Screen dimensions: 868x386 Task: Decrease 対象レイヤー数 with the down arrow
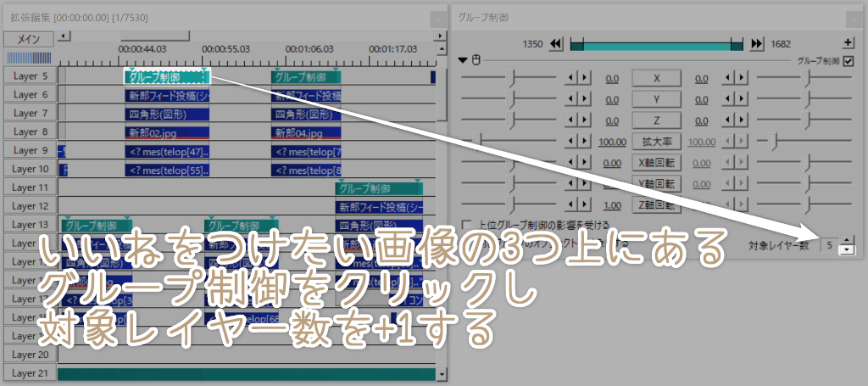click(847, 250)
